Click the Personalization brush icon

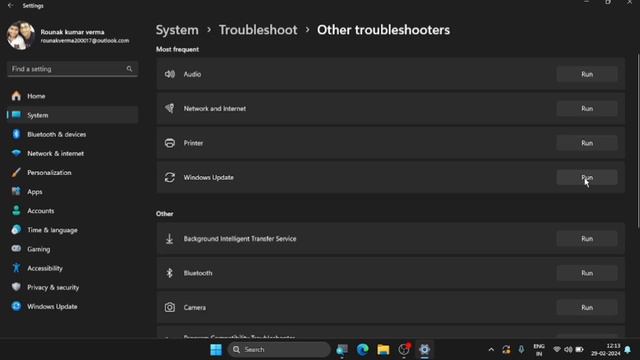(x=16, y=173)
